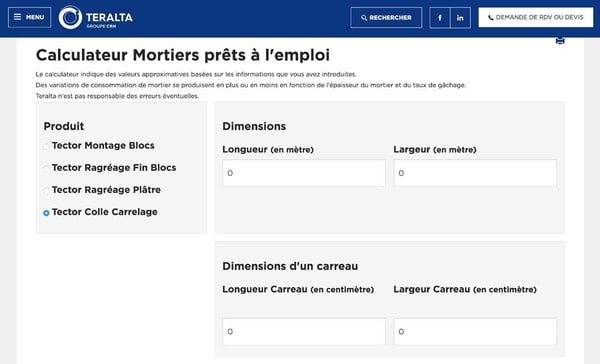Focus the Longueur (en mètre) field
Screen dimensions: 600x364
click(x=304, y=173)
